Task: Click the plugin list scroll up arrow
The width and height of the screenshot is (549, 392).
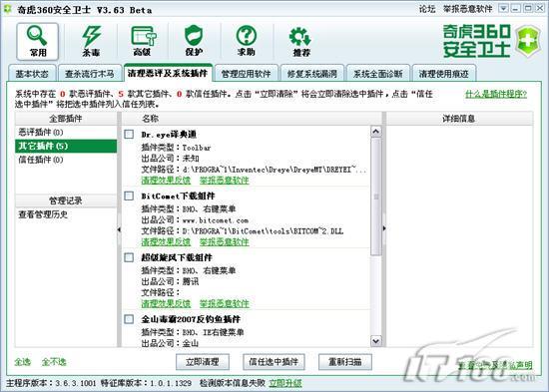Action: tap(376, 132)
